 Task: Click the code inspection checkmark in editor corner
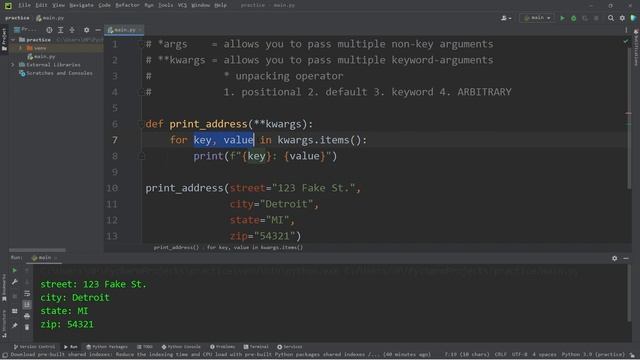click(x=626, y=41)
